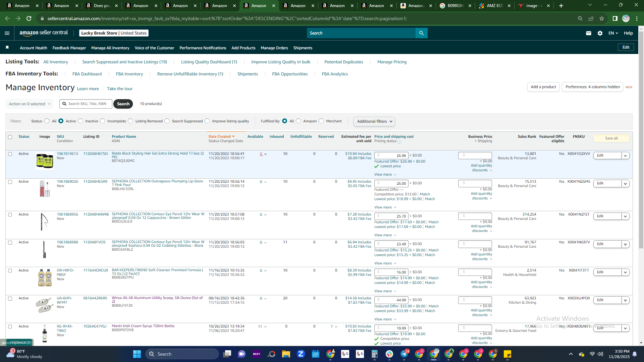
Task: Open Zoom from the taskbar
Action: 301,354
